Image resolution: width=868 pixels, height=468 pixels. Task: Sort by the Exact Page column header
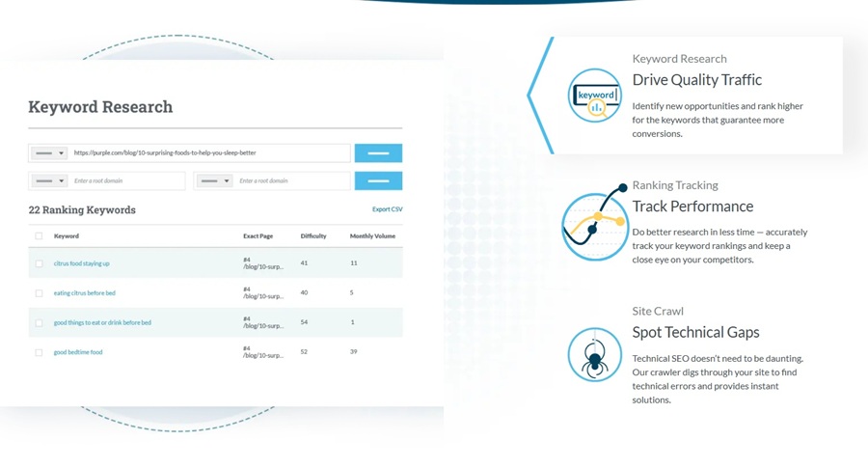pyautogui.click(x=258, y=236)
